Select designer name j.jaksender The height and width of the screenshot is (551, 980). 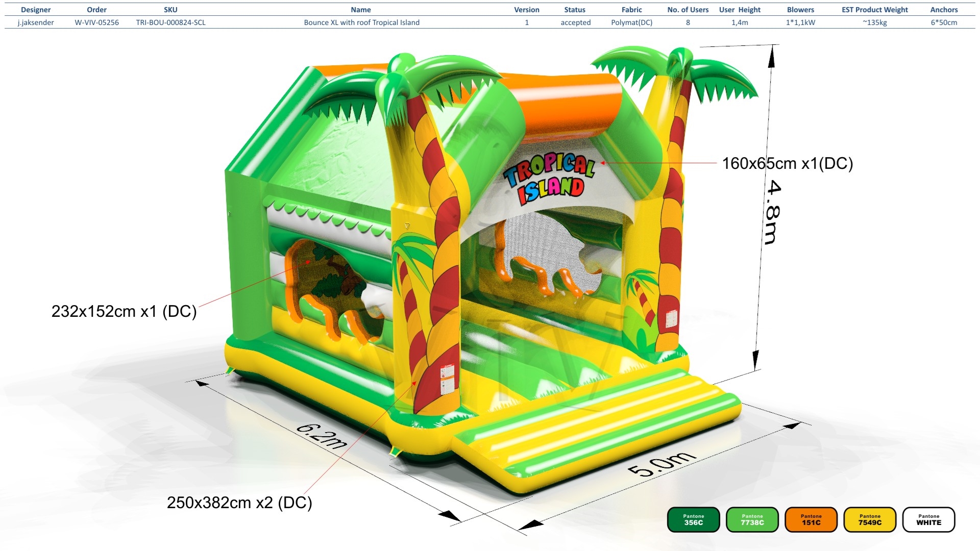click(36, 22)
